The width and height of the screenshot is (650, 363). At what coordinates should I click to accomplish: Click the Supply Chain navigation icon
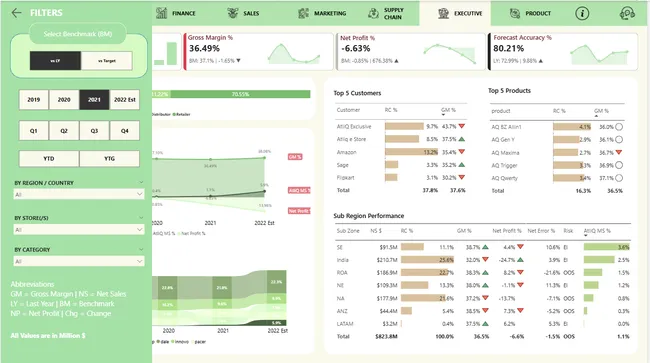point(373,13)
